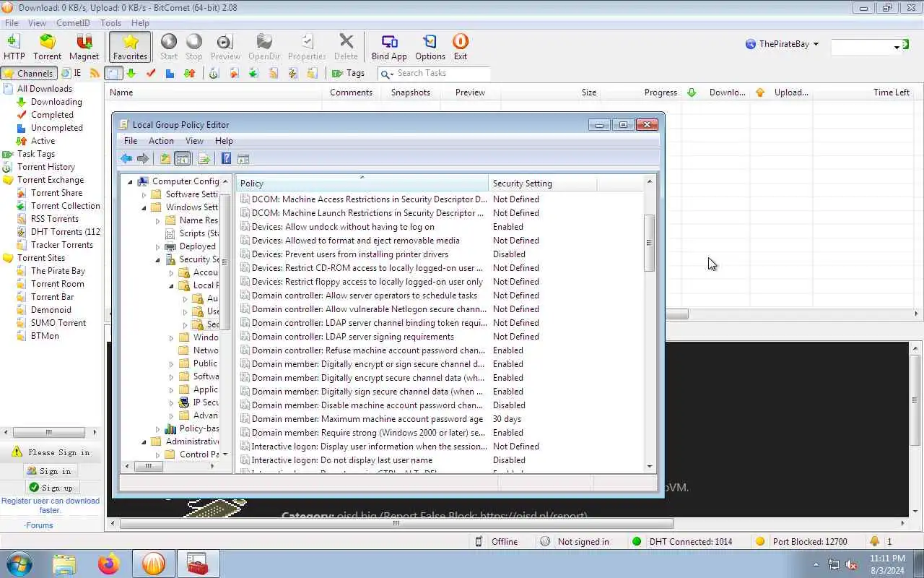Click the green-red arrows active filter icon
The width and height of the screenshot is (924, 578).
[189, 73]
